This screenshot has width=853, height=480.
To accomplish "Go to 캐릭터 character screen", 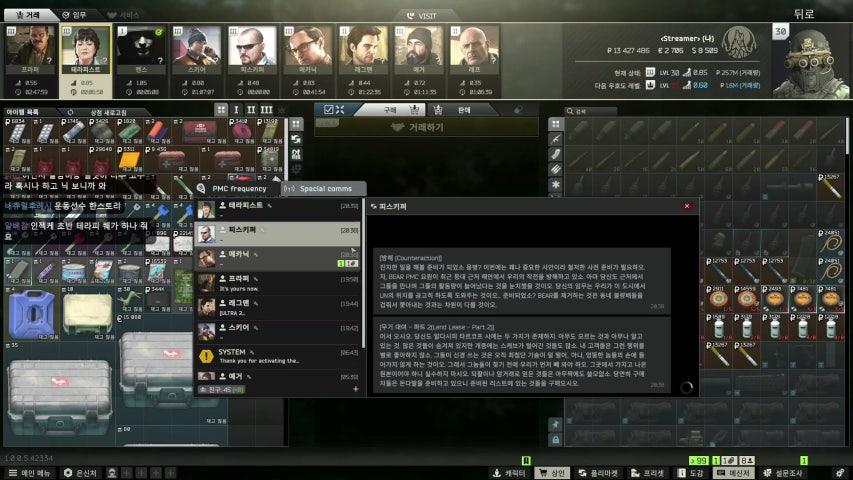I will [509, 473].
